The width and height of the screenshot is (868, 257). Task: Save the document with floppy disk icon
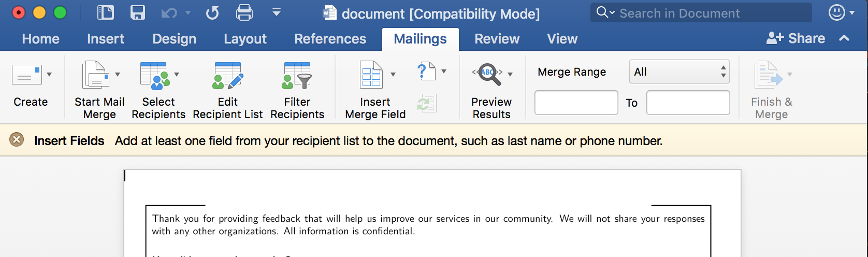pos(137,12)
